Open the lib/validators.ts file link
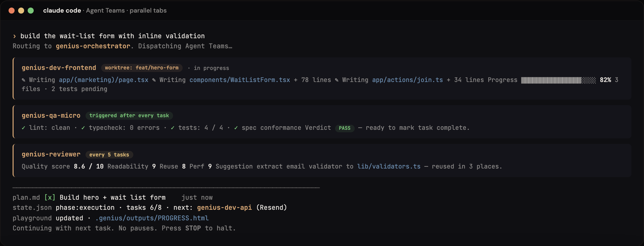The width and height of the screenshot is (644, 246). coord(389,167)
